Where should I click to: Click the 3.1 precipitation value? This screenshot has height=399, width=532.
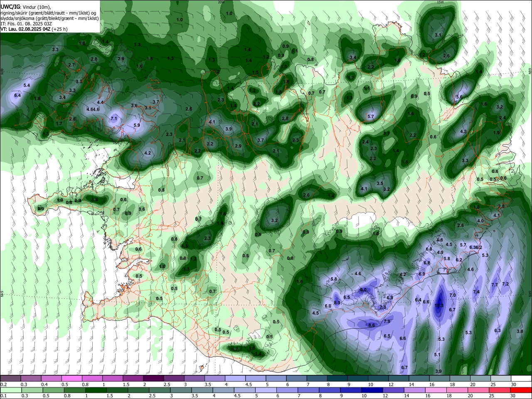click(438, 35)
